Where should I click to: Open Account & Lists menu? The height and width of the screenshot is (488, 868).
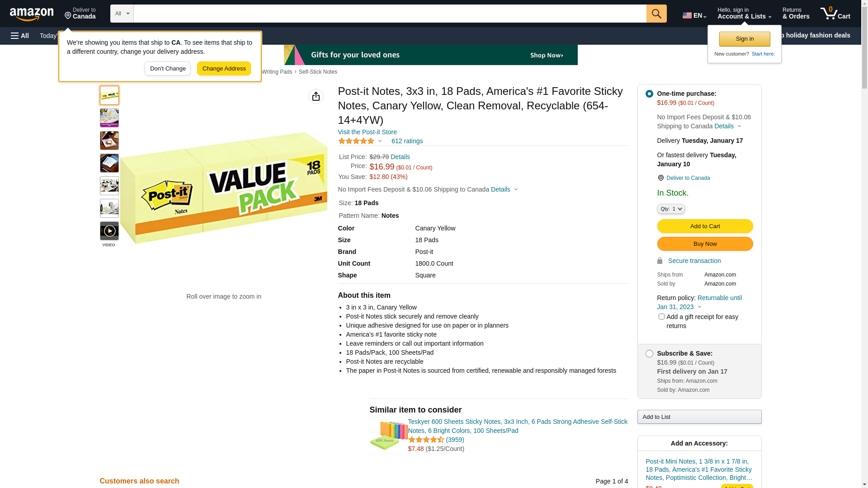click(744, 14)
